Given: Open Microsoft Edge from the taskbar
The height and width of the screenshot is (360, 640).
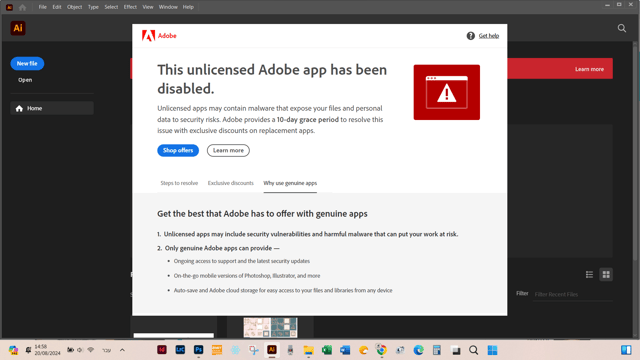Looking at the screenshot, I should 418,350.
